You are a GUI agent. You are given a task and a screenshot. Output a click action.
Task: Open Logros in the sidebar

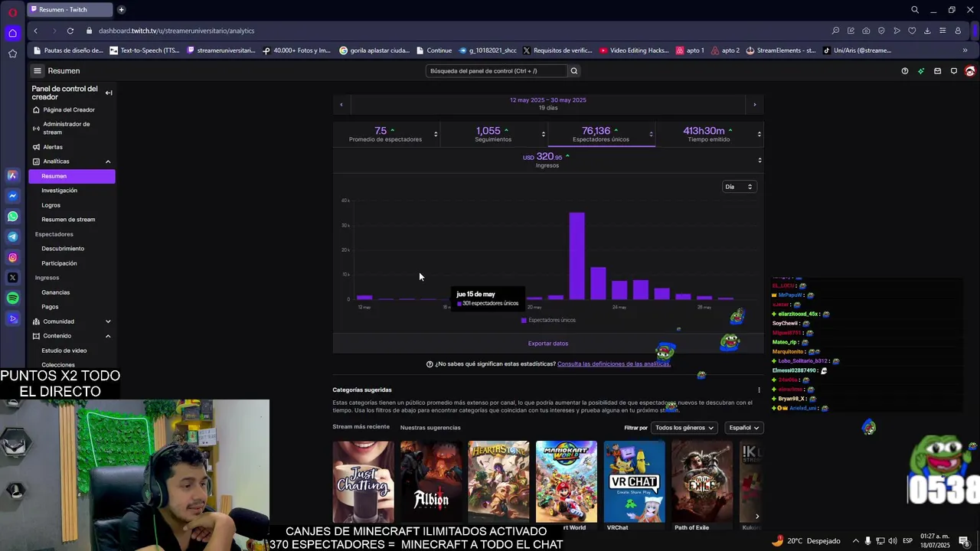tap(51, 205)
